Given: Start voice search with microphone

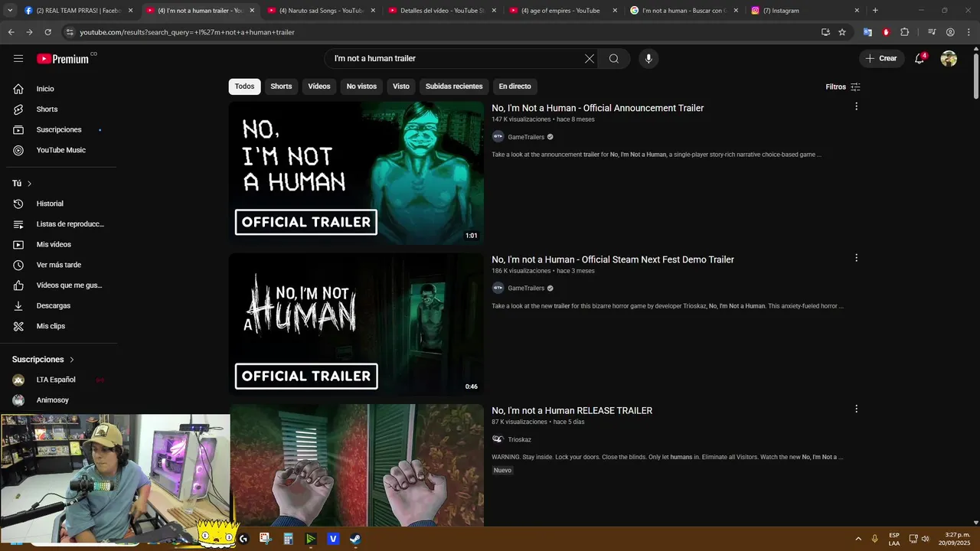Looking at the screenshot, I should coord(648,59).
